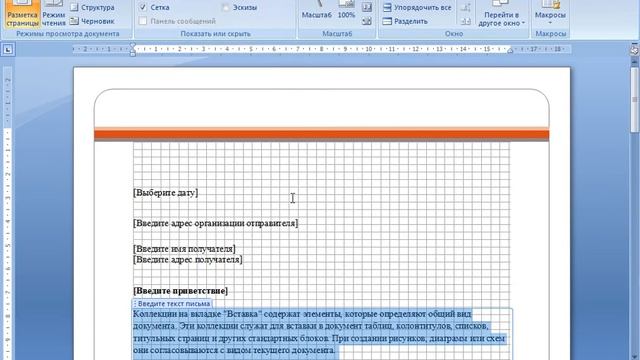This screenshot has width=640, height=360.
Task: Click the [Введите имя получателя] field
Action: pyautogui.click(x=184, y=249)
